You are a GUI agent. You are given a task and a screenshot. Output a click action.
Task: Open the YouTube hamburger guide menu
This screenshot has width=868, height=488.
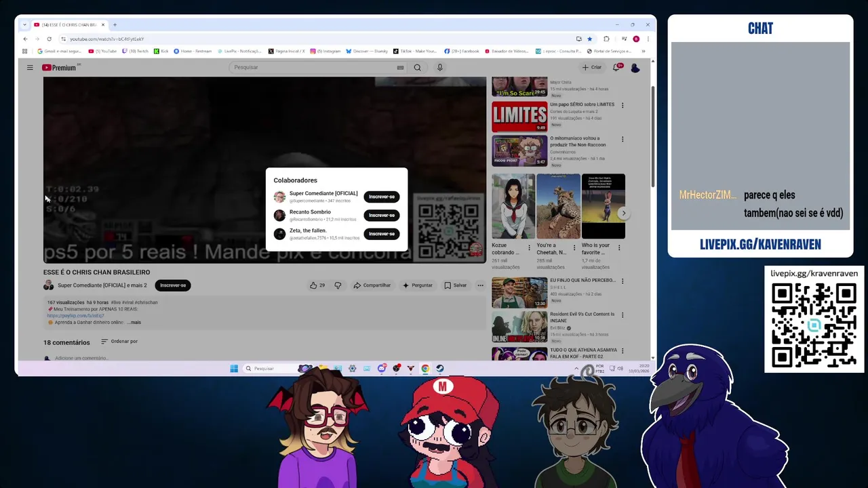[30, 67]
